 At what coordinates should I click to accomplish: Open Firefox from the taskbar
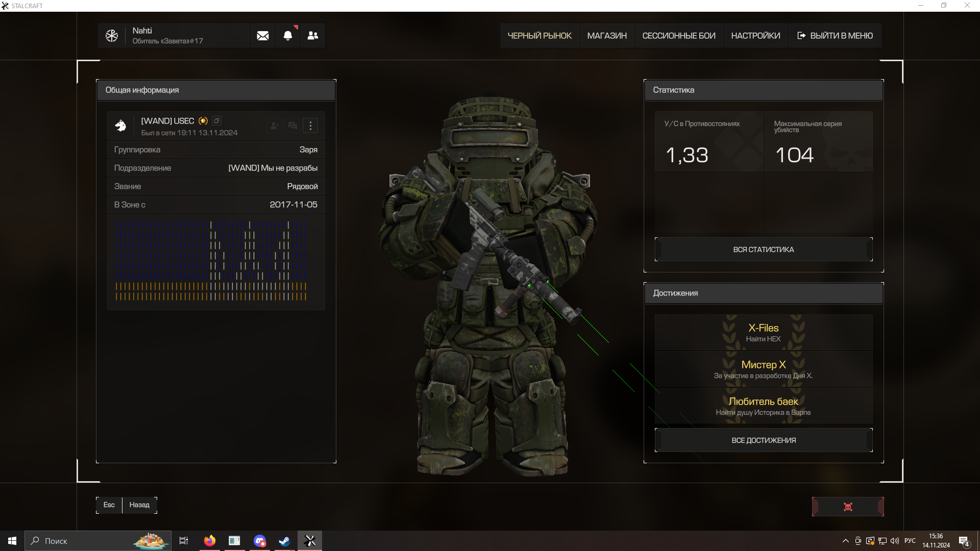coord(210,541)
